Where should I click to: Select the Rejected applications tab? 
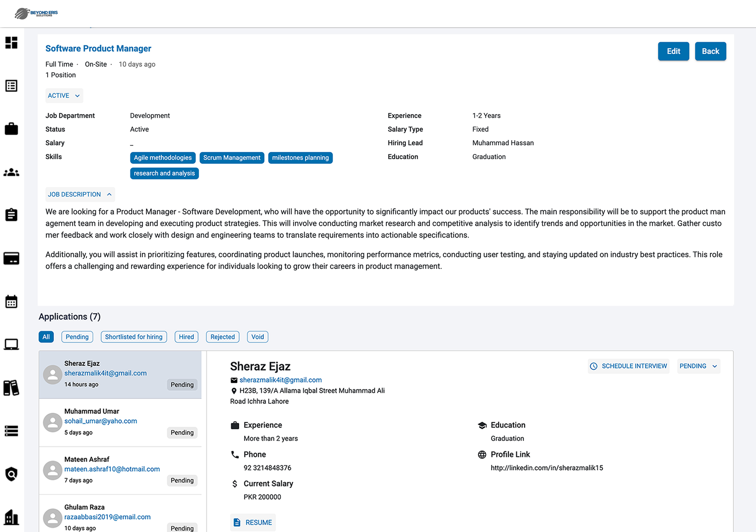222,337
